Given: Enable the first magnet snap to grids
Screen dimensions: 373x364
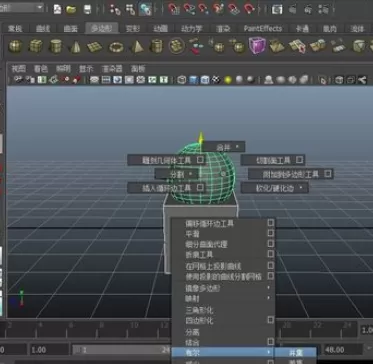Looking at the screenshot, I should (173, 9).
